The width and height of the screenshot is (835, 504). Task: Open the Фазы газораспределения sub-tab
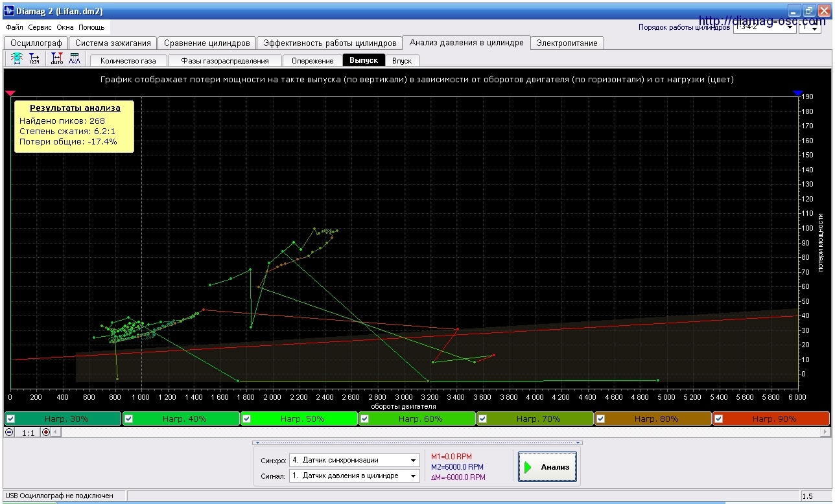click(225, 60)
